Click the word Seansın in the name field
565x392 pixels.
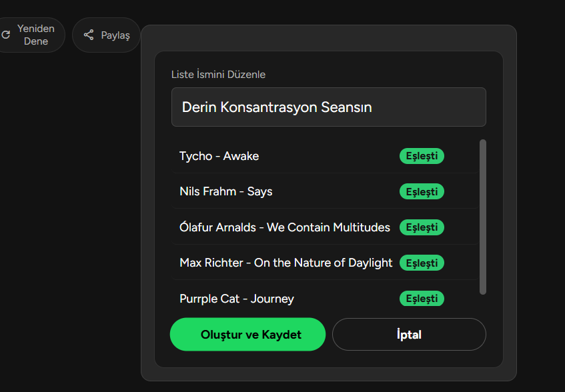pyautogui.click(x=346, y=107)
